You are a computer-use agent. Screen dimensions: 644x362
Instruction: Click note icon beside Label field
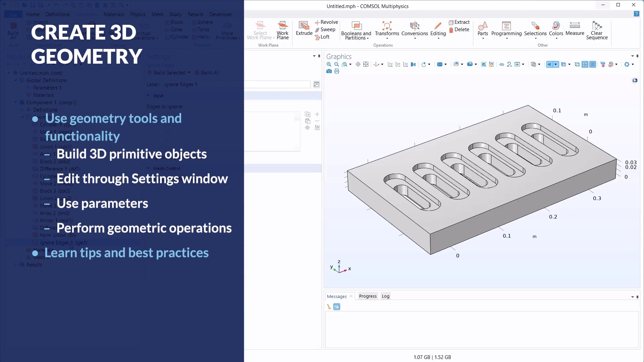click(x=316, y=84)
